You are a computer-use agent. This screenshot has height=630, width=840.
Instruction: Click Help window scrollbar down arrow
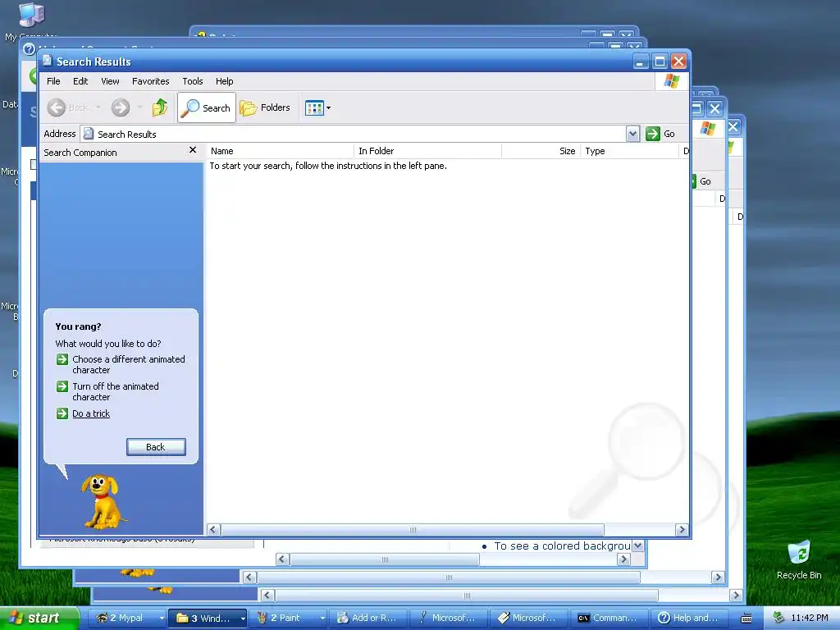pos(637,546)
